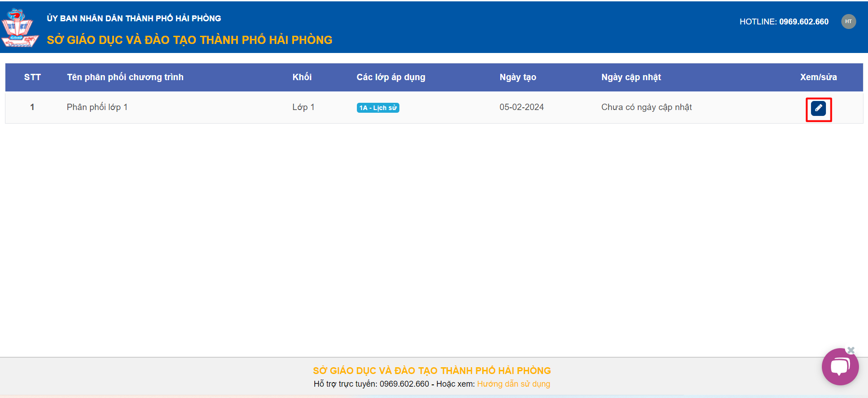Click the STT column header
Image resolution: width=868 pixels, height=398 pixels.
point(32,77)
